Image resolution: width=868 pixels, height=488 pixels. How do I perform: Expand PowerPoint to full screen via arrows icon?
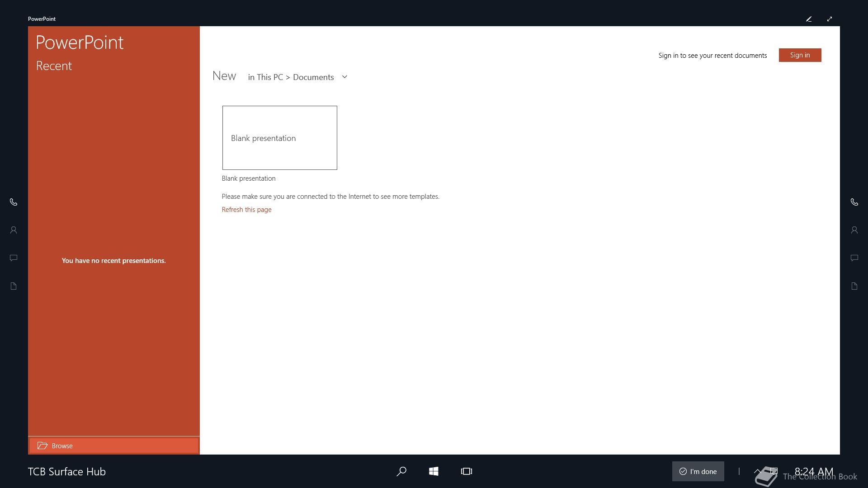(x=830, y=19)
